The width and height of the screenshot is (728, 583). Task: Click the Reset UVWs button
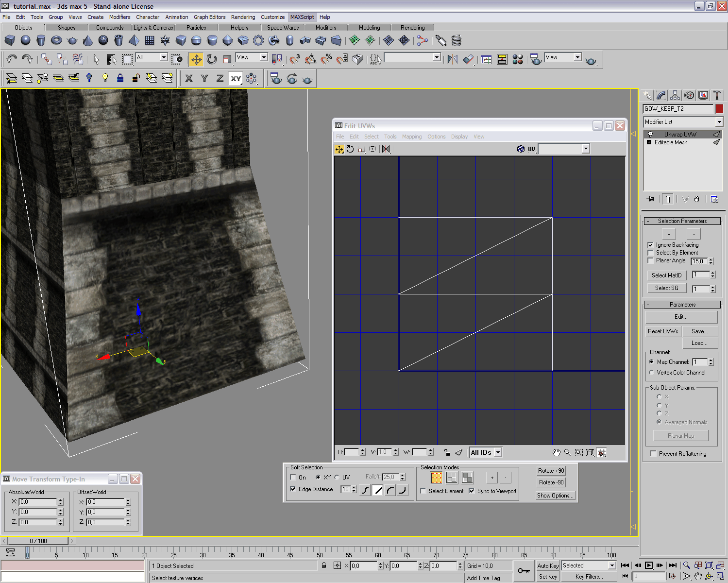point(663,331)
